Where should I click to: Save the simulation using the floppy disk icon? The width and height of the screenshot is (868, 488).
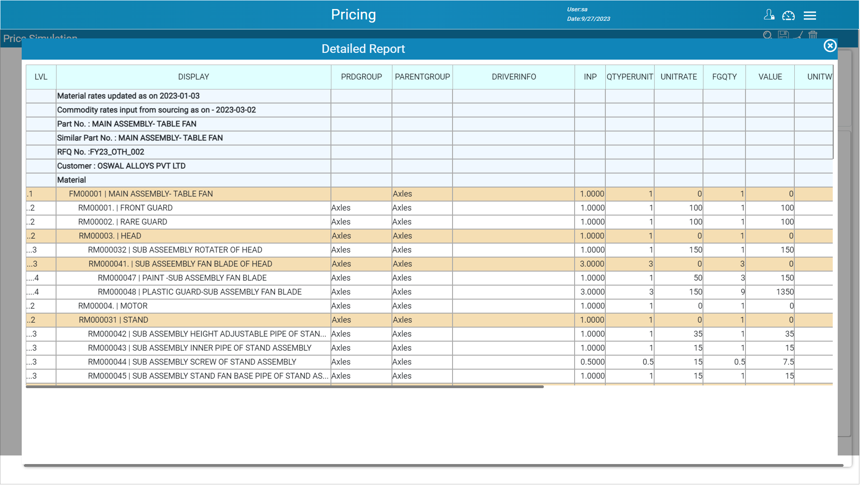783,35
